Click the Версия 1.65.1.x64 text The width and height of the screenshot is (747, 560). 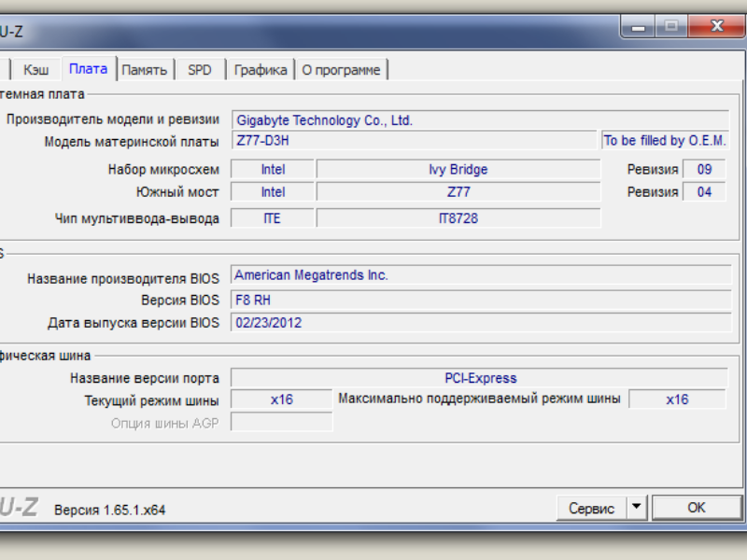point(110,510)
